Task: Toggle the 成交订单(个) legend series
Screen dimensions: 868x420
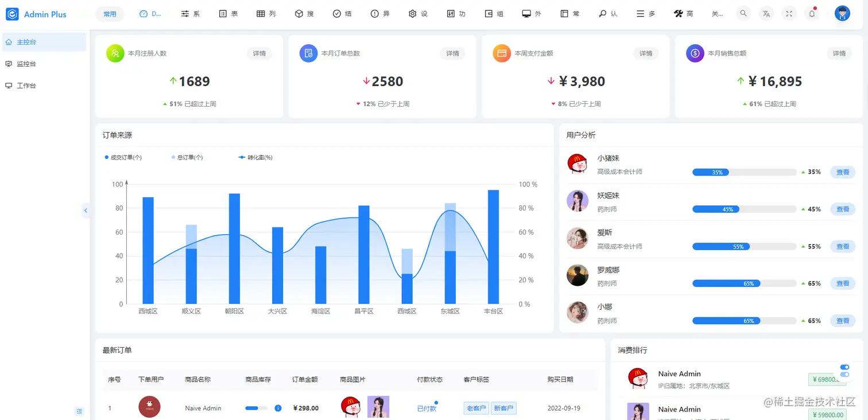Action: pos(123,157)
